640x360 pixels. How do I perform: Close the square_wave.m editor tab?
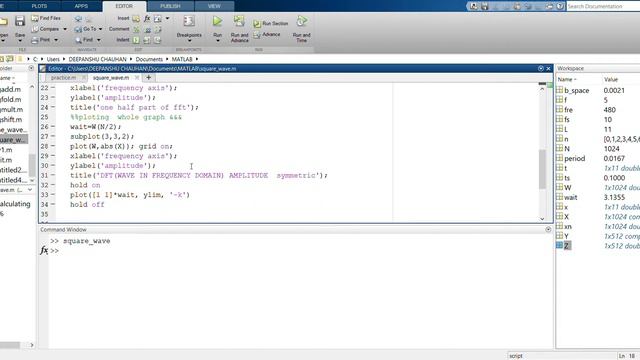pyautogui.click(x=137, y=78)
